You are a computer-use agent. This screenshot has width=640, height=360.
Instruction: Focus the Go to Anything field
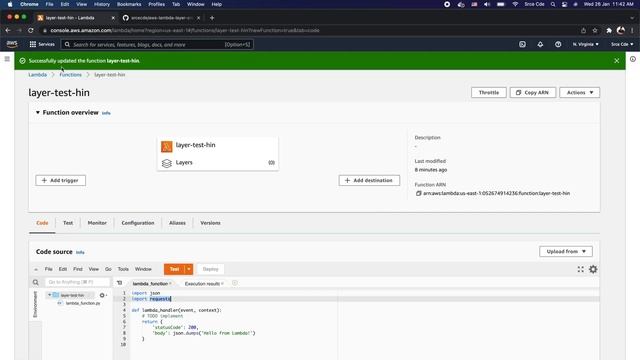pos(77,282)
